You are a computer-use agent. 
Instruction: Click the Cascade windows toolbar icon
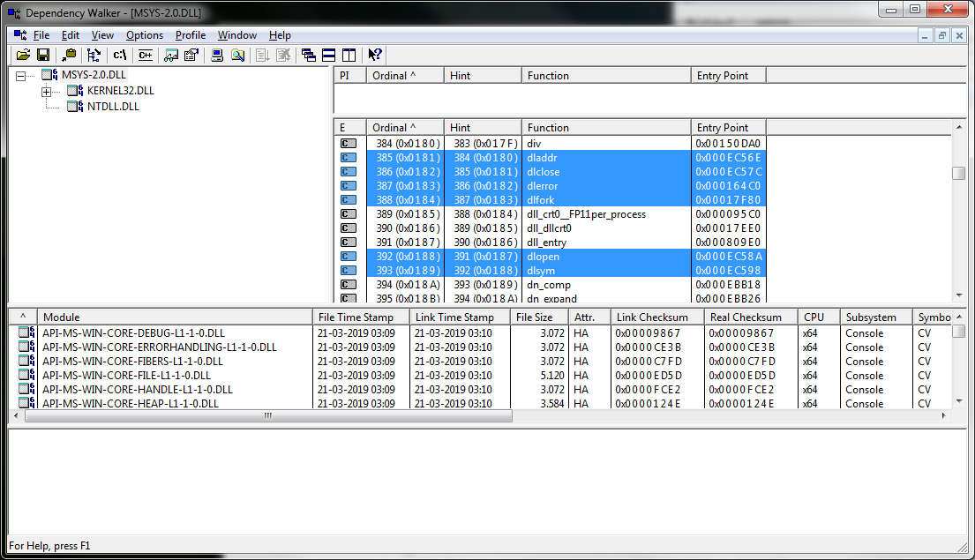(309, 56)
